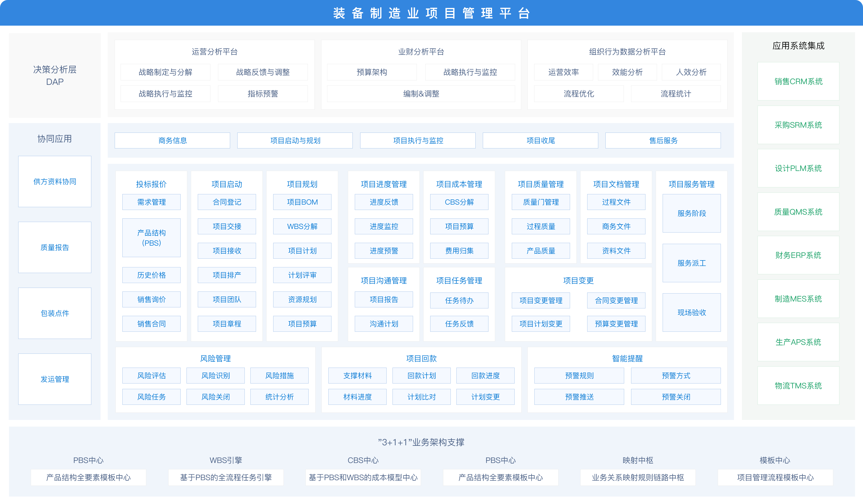The image size is (863, 504).
Task: Click 合同登记 under 项目启动
Action: pos(227,202)
